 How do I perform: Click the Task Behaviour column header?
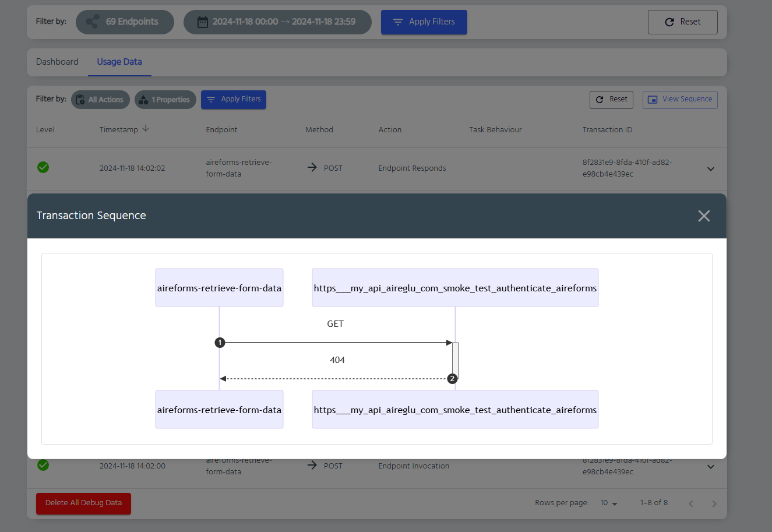coord(495,130)
